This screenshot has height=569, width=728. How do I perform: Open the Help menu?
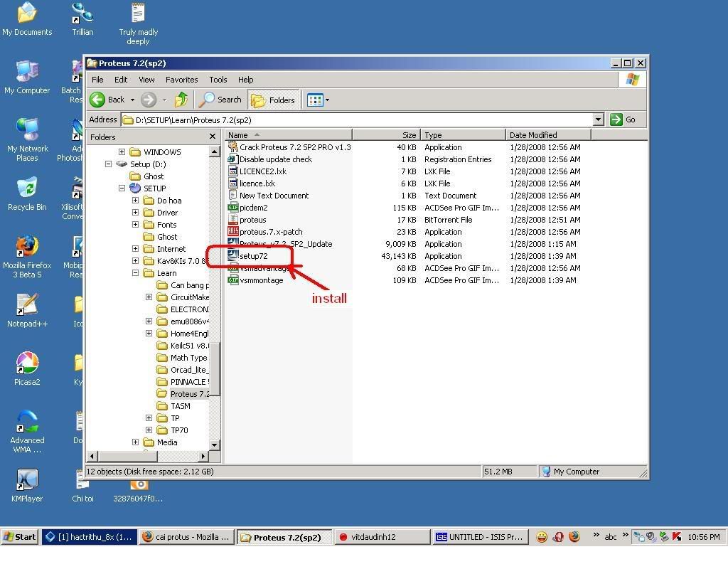tap(245, 80)
